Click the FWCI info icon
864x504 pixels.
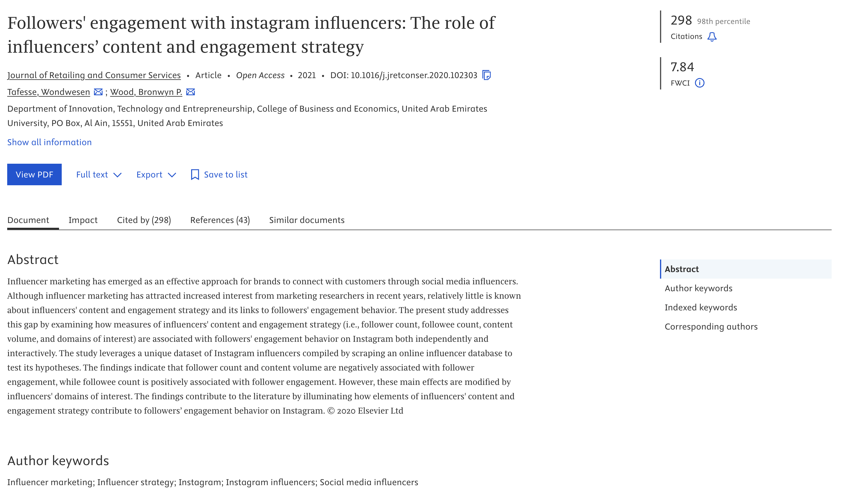click(700, 83)
